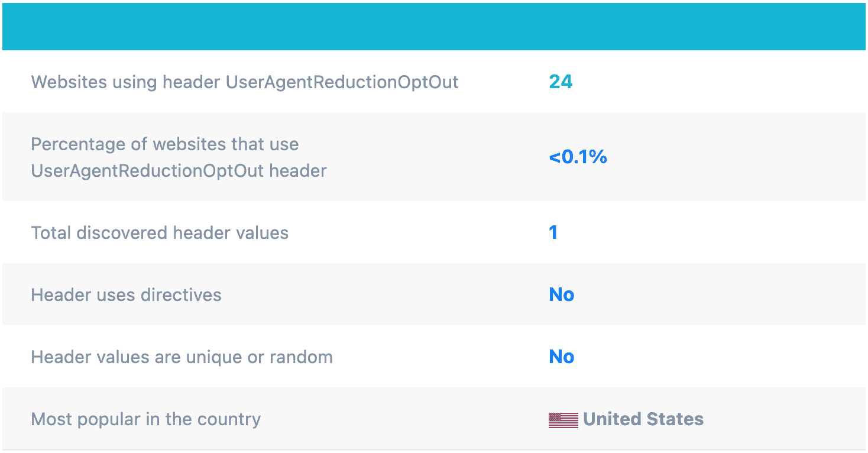The height and width of the screenshot is (453, 868).
Task: Click the Total discovered header values label
Action: point(160,232)
